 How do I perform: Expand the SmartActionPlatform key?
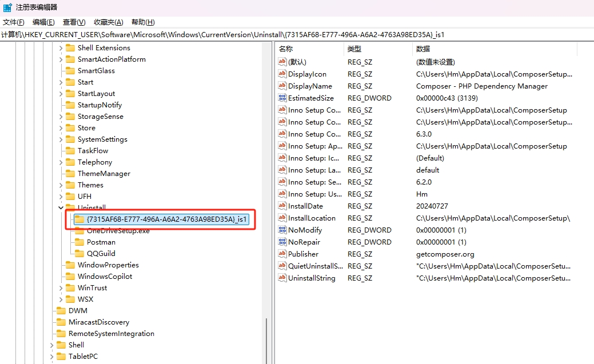(61, 59)
